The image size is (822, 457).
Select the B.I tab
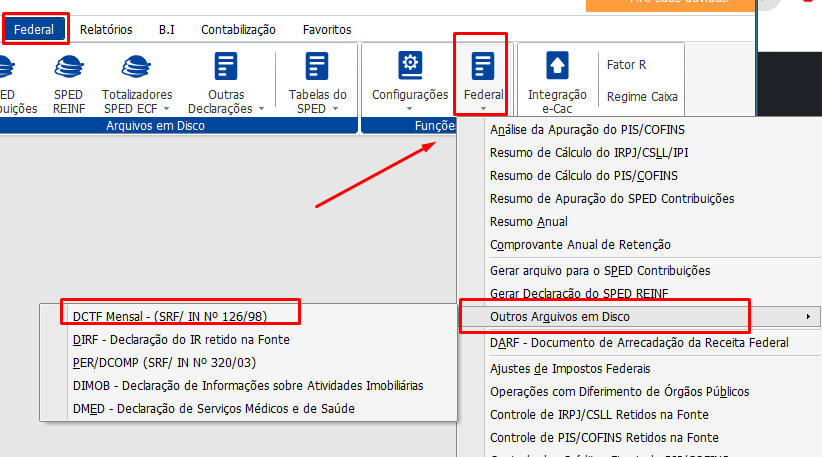[x=166, y=30]
